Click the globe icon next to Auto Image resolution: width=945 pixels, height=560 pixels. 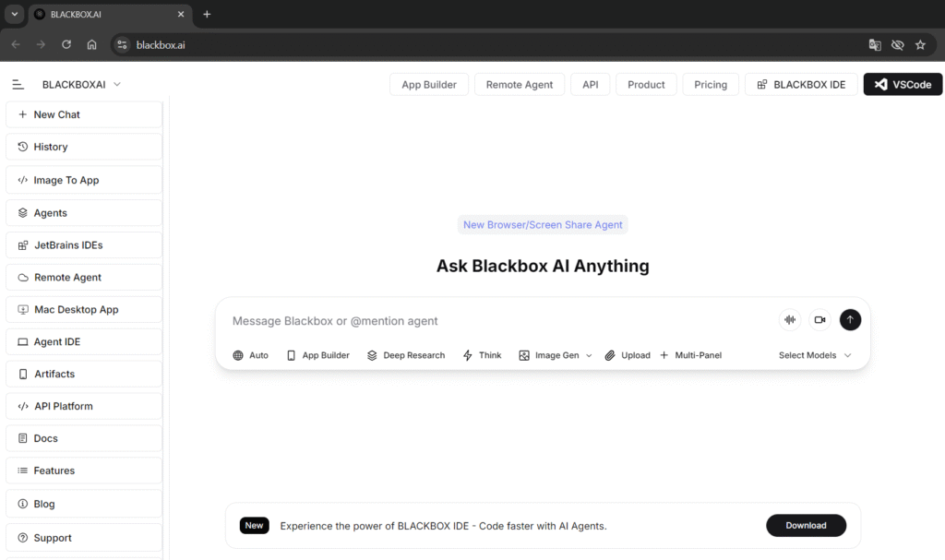pyautogui.click(x=238, y=356)
